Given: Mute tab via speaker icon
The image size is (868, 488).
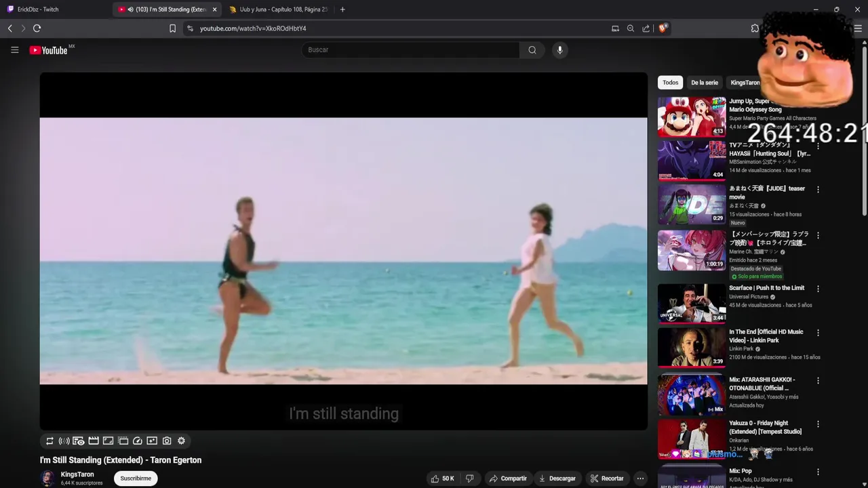Looking at the screenshot, I should [x=130, y=9].
